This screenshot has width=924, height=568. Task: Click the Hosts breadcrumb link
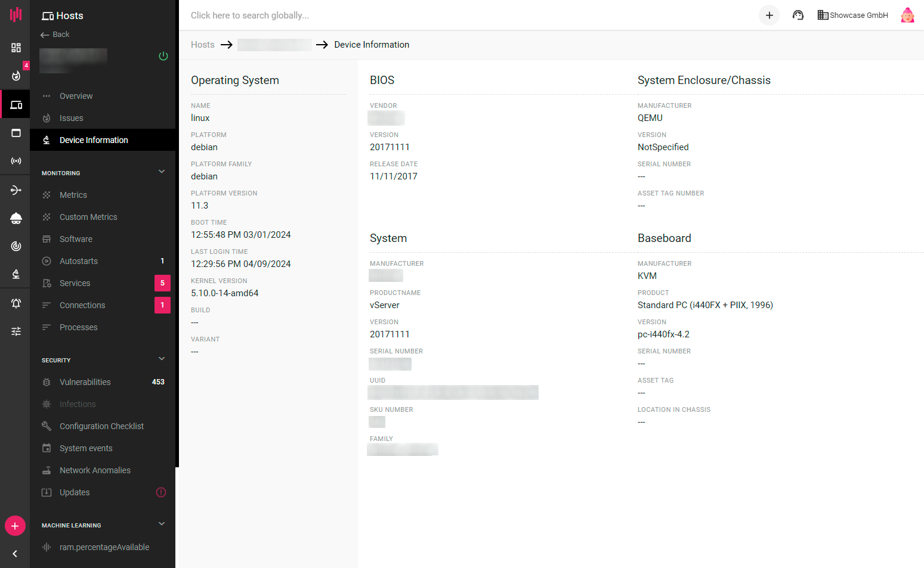point(202,45)
